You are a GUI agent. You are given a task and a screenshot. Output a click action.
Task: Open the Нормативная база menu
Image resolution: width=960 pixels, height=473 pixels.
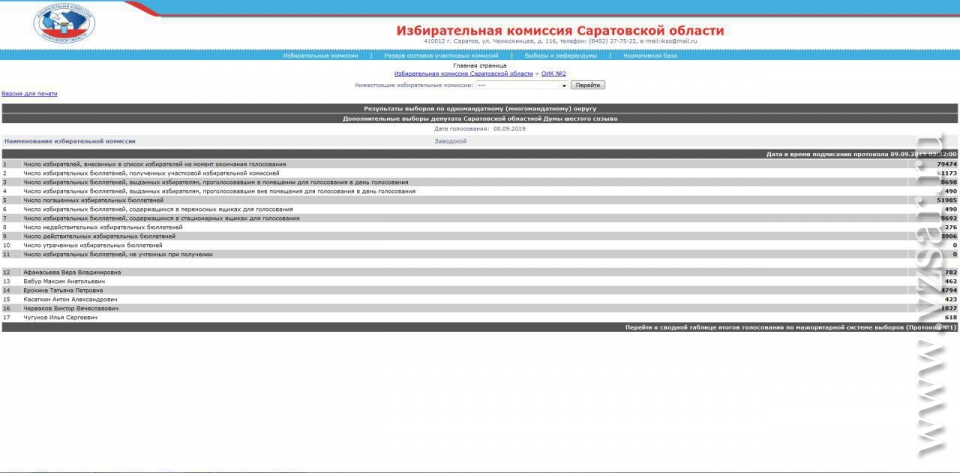(650, 56)
